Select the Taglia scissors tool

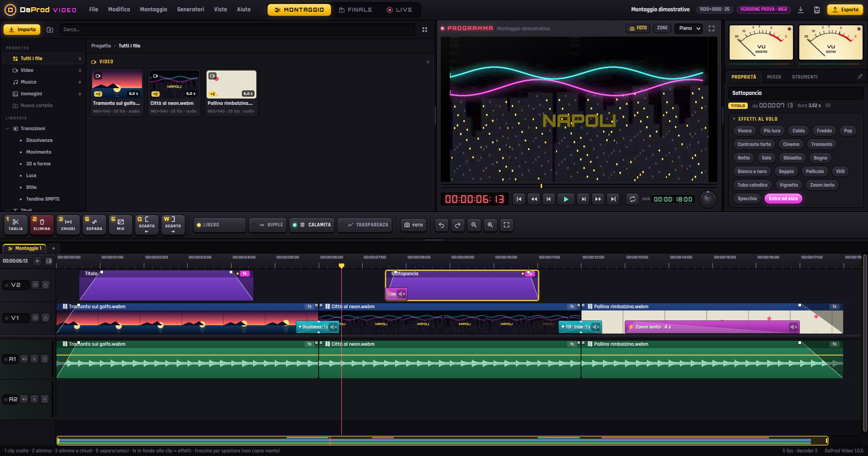click(16, 225)
